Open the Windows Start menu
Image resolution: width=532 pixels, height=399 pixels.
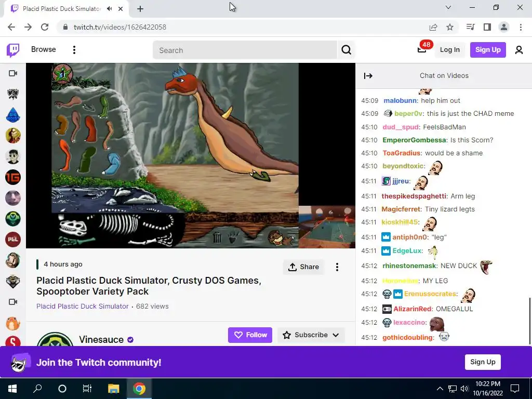[12, 389]
